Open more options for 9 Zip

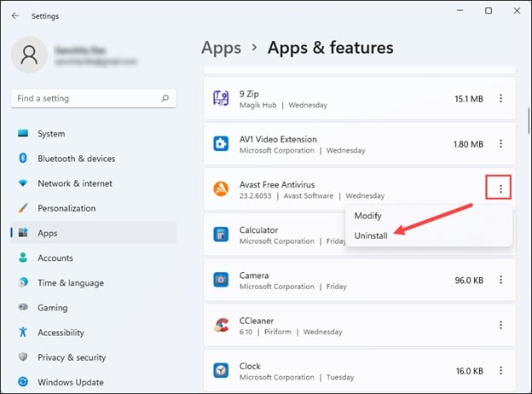pos(500,98)
